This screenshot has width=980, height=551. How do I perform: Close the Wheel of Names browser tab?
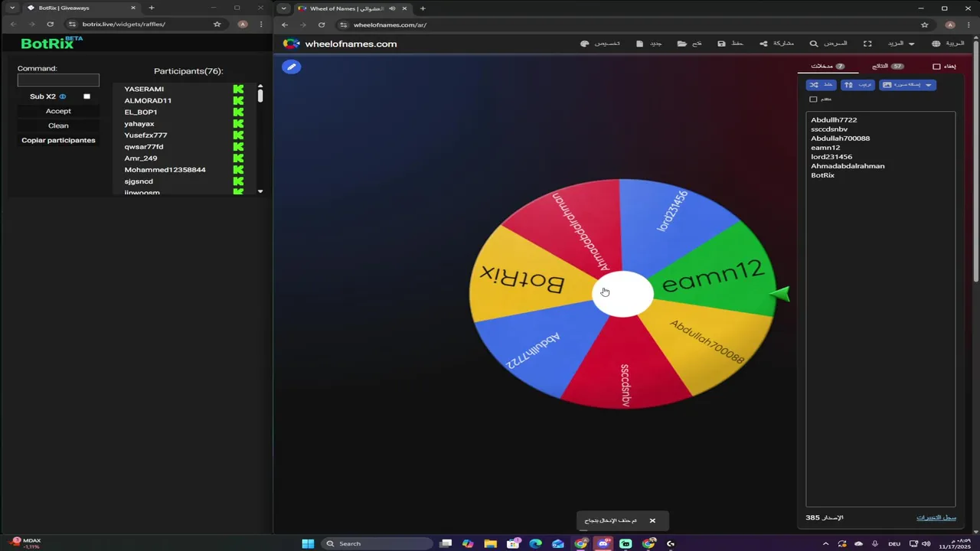point(404,8)
